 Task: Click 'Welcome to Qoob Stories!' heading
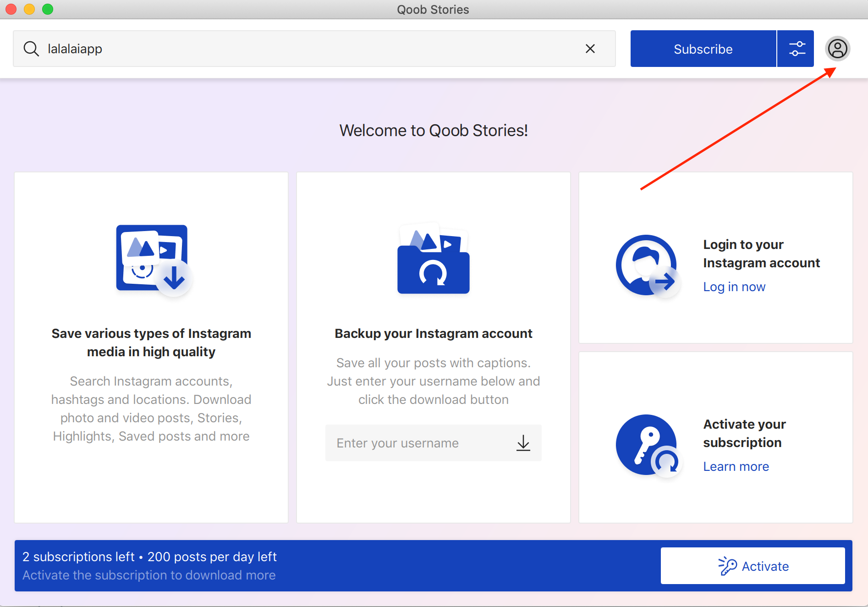pos(434,131)
